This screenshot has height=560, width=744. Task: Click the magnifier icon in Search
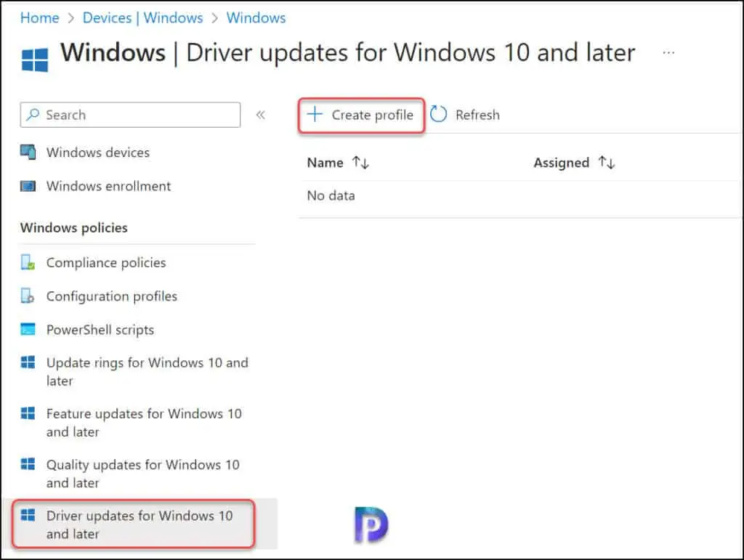point(33,114)
